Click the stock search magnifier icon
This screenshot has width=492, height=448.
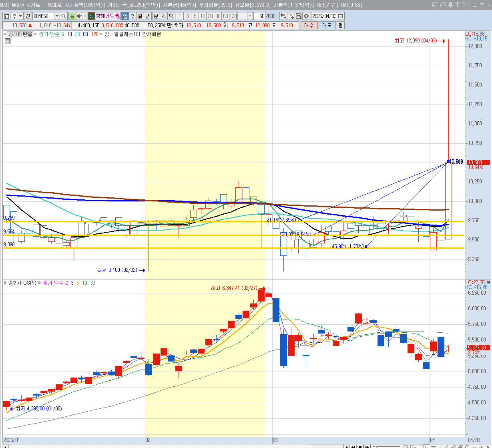tap(63, 16)
